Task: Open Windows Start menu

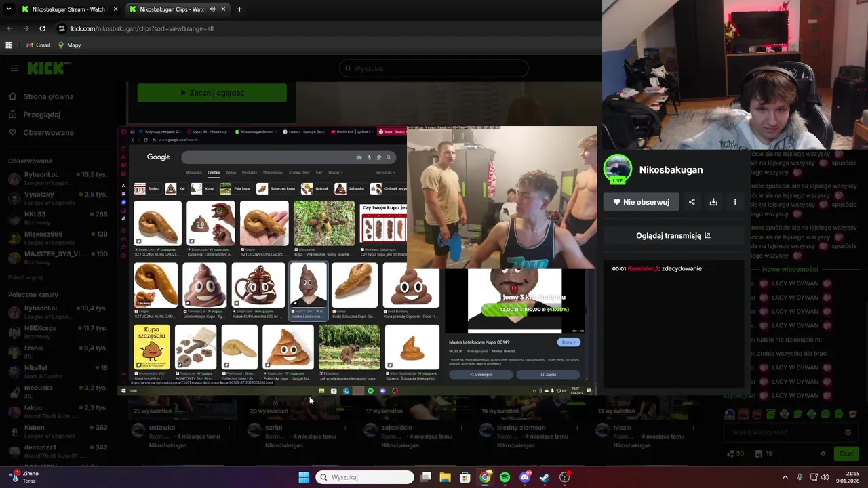Action: point(304,477)
